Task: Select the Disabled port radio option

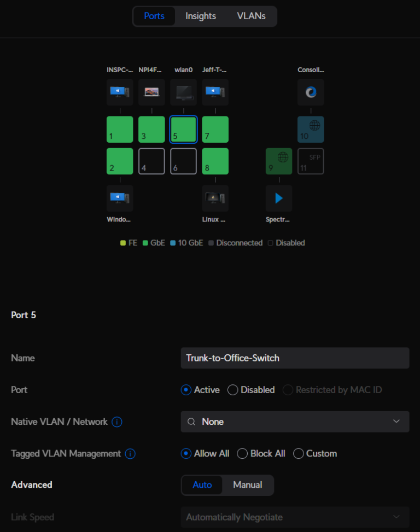Action: (233, 390)
